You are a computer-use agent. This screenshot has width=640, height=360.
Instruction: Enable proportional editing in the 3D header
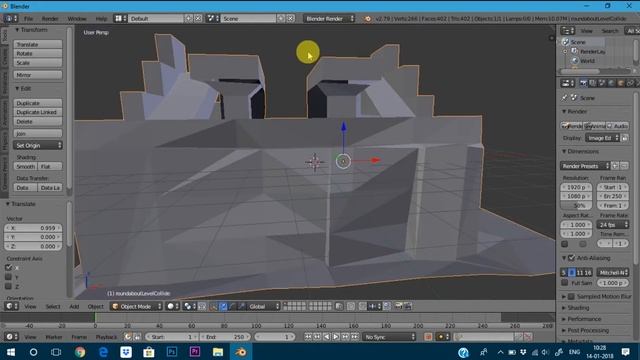(x=351, y=306)
